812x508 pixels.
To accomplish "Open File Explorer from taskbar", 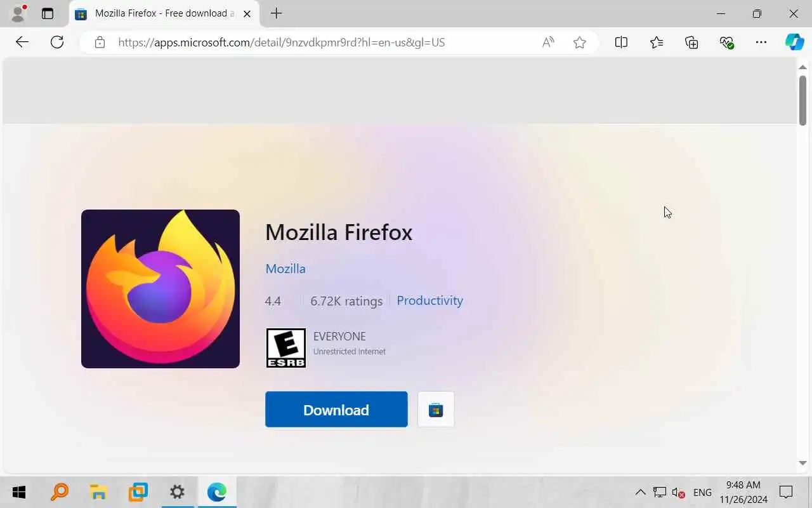I will coord(98,492).
